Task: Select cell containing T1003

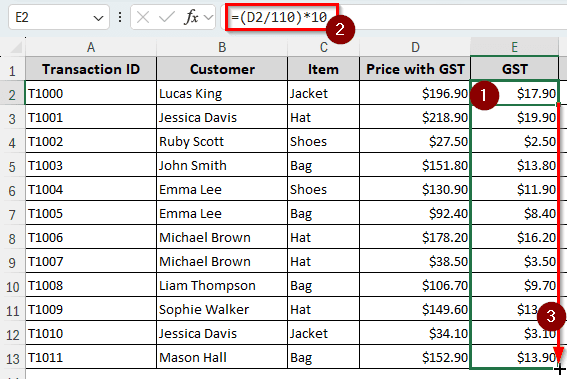Action: coord(91,165)
